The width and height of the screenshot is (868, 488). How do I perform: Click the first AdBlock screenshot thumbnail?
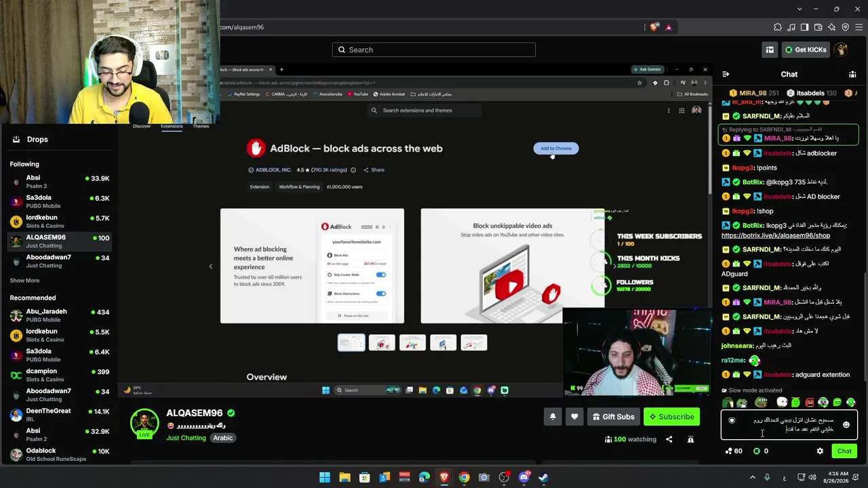point(351,343)
